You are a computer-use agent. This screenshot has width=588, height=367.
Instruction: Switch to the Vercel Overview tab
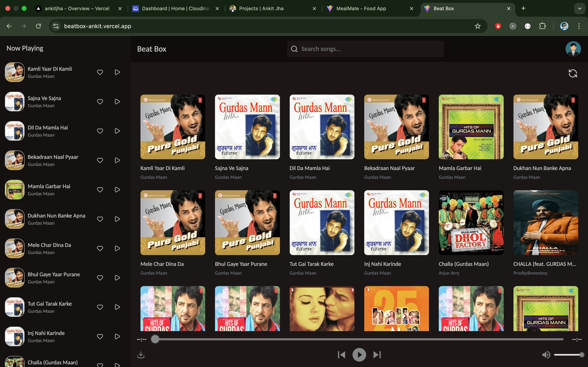pos(77,9)
